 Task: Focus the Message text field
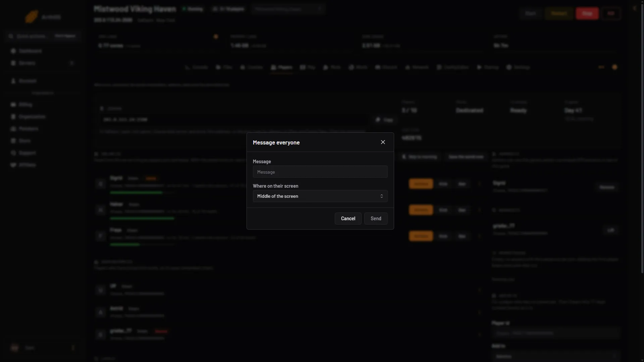[x=320, y=172]
